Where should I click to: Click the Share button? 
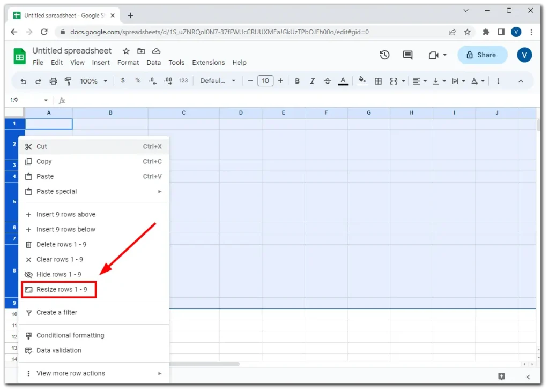(x=482, y=55)
